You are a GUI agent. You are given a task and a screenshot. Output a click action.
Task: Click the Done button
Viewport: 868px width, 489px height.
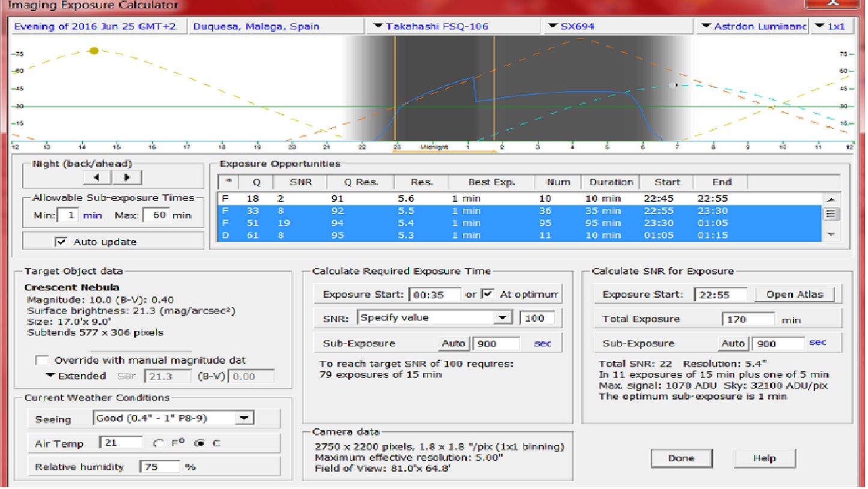(682, 458)
